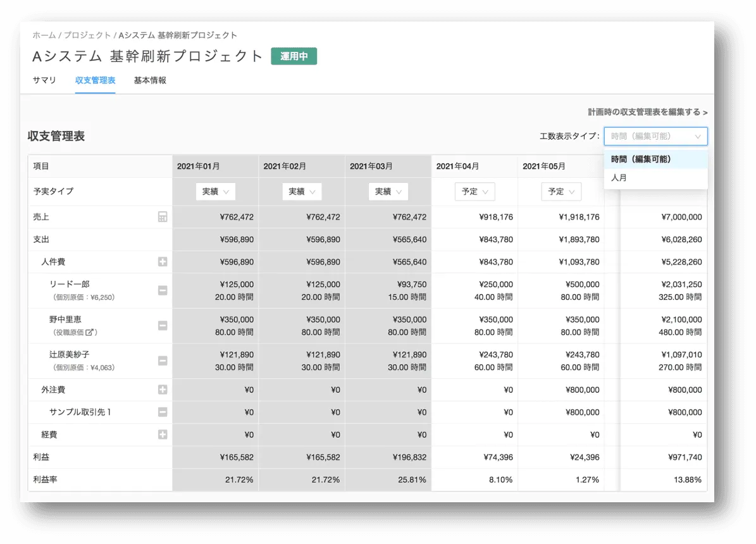Open the 予定 dropdown under 2021年05月
Viewport: 756px width, 544px height.
(x=561, y=191)
